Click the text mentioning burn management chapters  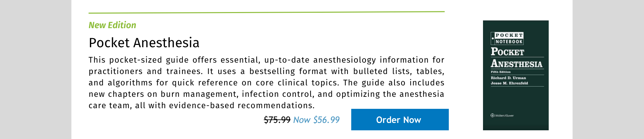[x=267, y=94]
